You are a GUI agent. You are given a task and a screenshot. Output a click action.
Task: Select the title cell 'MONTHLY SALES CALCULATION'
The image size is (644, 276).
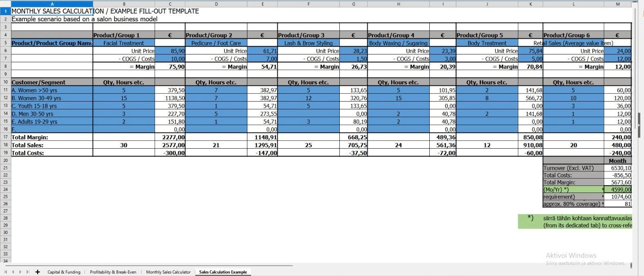coord(52,11)
